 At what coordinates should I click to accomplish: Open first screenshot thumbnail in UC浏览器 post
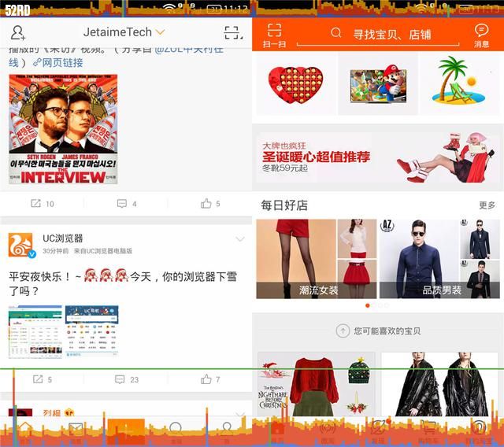(35, 331)
